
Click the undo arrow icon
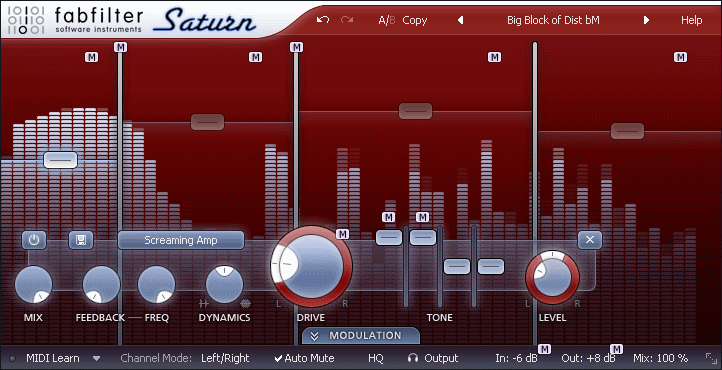pyautogui.click(x=323, y=20)
